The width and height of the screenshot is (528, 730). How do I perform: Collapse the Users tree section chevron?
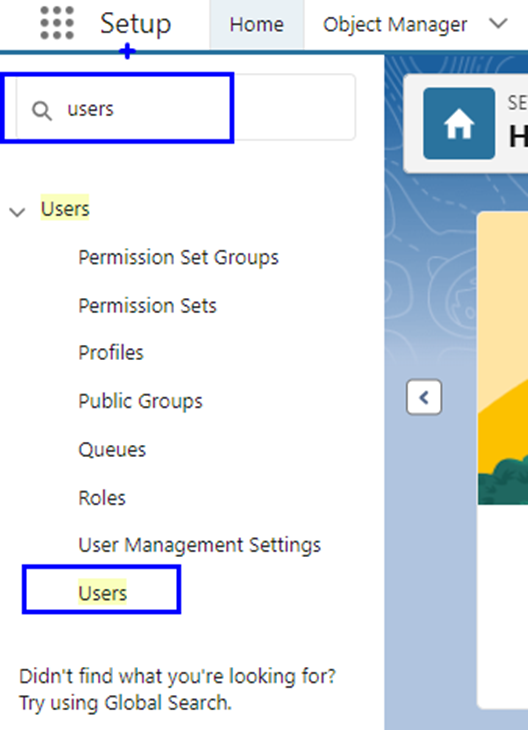[17, 212]
